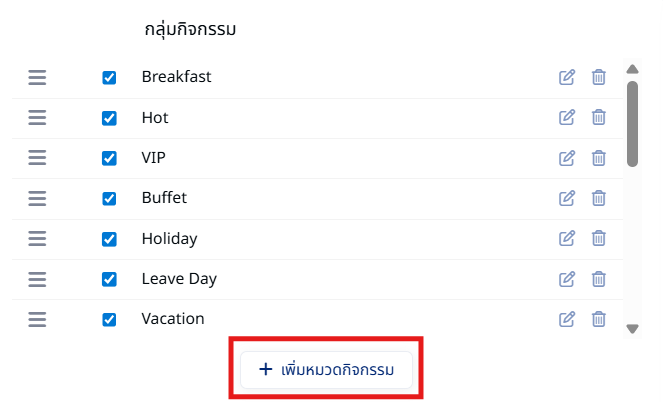This screenshot has width=663, height=402.
Task: Uncheck the Breakfast checkbox
Action: [x=109, y=78]
